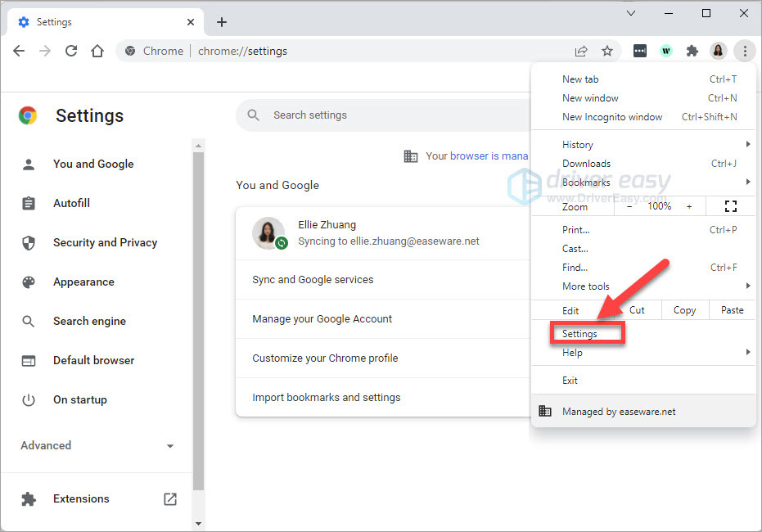762x532 pixels.
Task: Open Manage your Google Account
Action: pyautogui.click(x=322, y=318)
